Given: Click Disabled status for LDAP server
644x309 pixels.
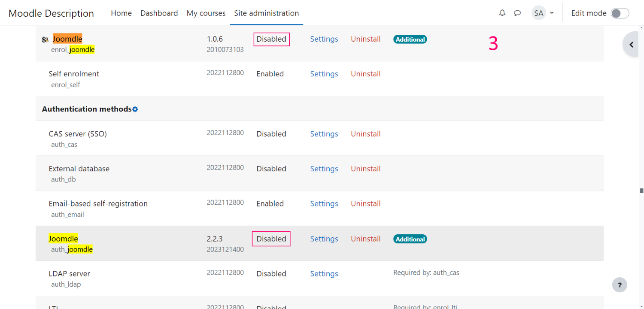Looking at the screenshot, I should click(x=271, y=274).
